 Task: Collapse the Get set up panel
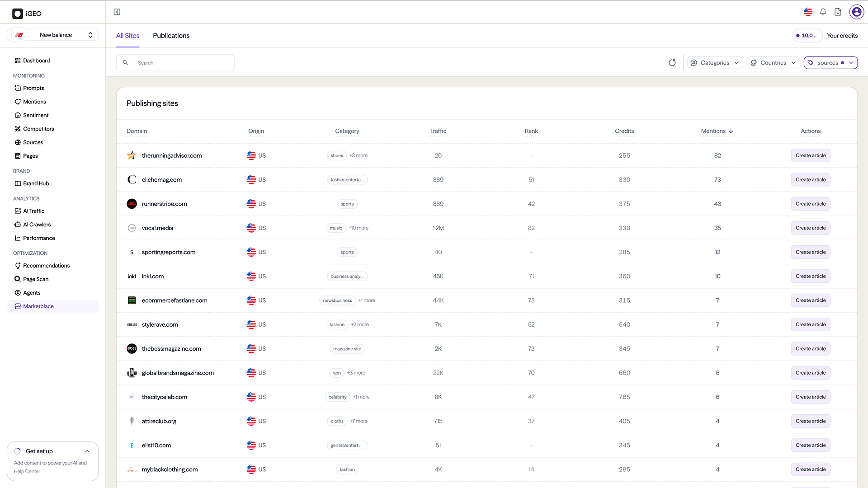(x=87, y=451)
